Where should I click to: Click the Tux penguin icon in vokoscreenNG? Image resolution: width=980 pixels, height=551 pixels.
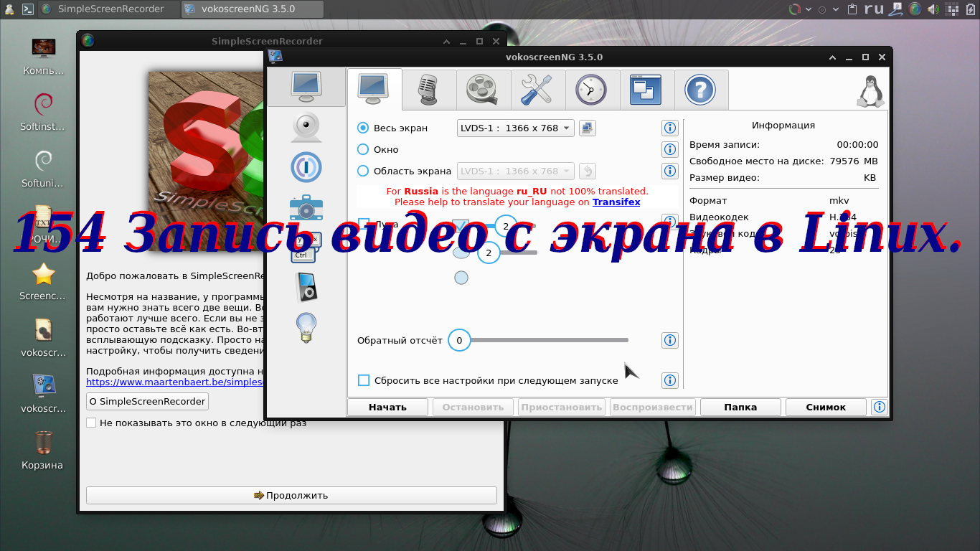(x=870, y=91)
